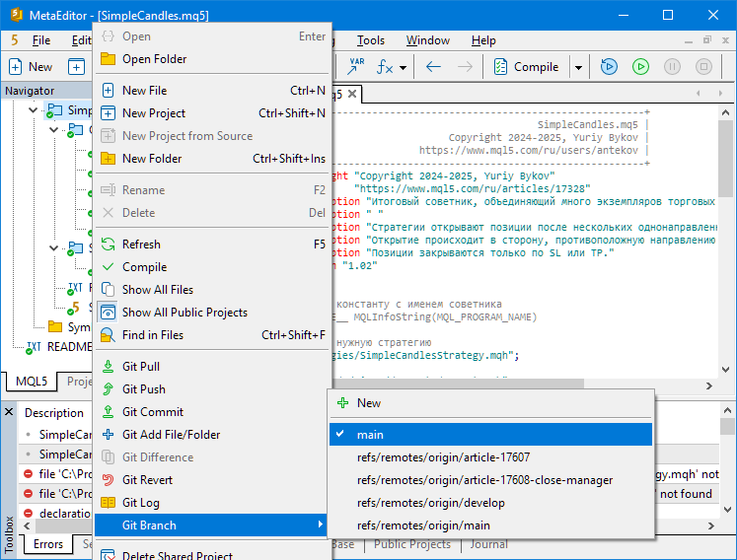
Task: Select New Project menu entry
Action: click(212, 113)
